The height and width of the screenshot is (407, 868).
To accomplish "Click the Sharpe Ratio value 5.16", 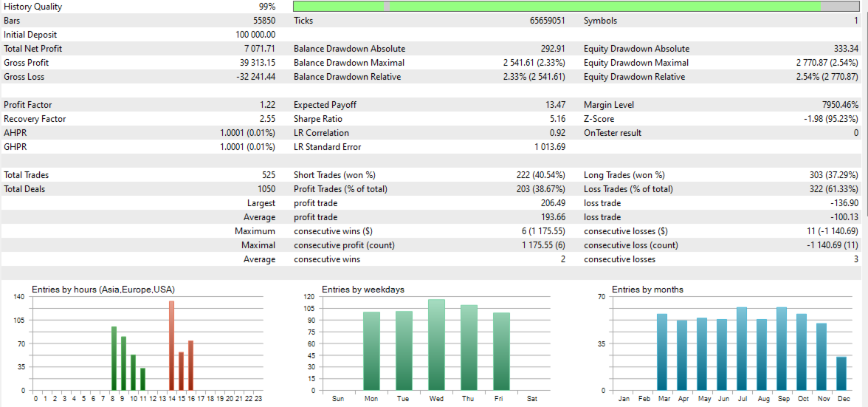I will pos(557,119).
